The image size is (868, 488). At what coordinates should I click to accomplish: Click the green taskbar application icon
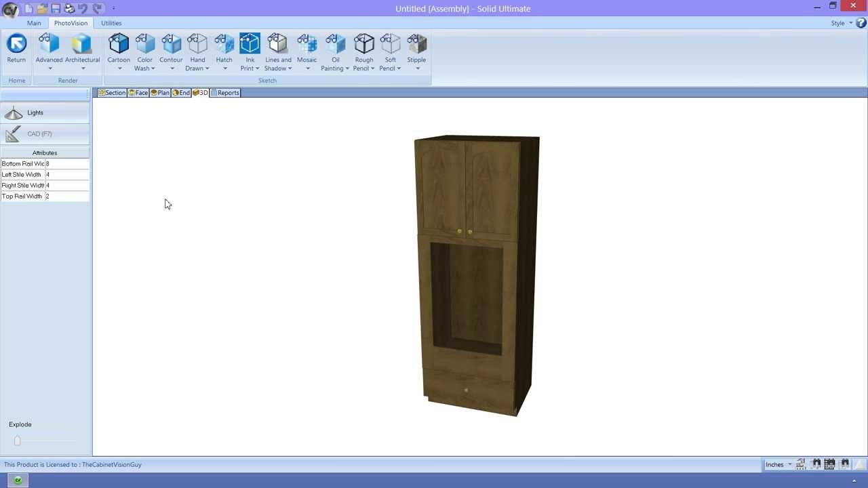pos(18,481)
